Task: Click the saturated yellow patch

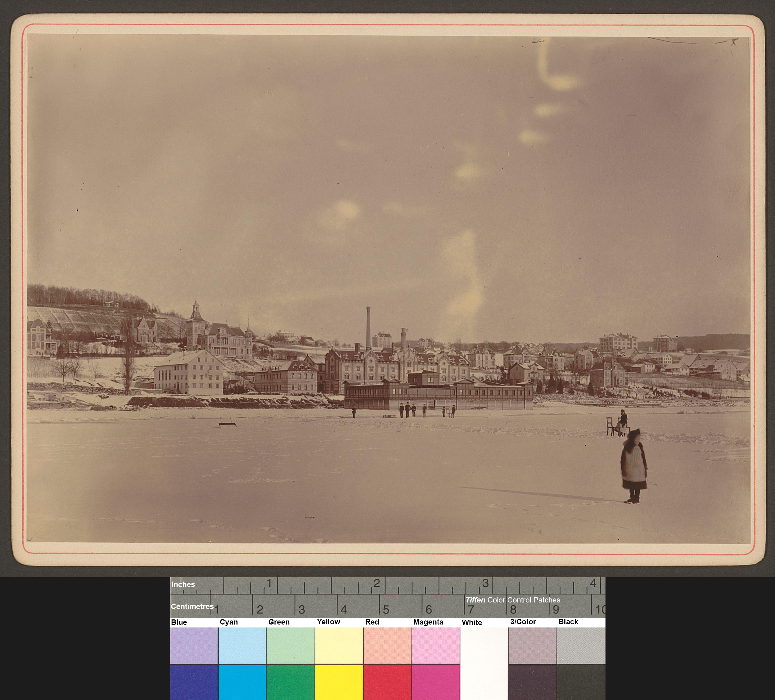Action: click(339, 682)
